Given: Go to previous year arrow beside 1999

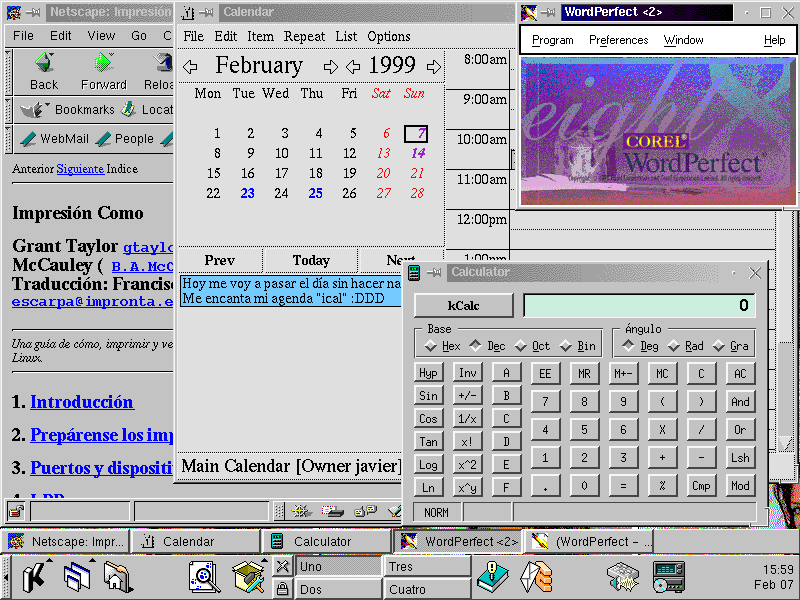Looking at the screenshot, I should 353,67.
